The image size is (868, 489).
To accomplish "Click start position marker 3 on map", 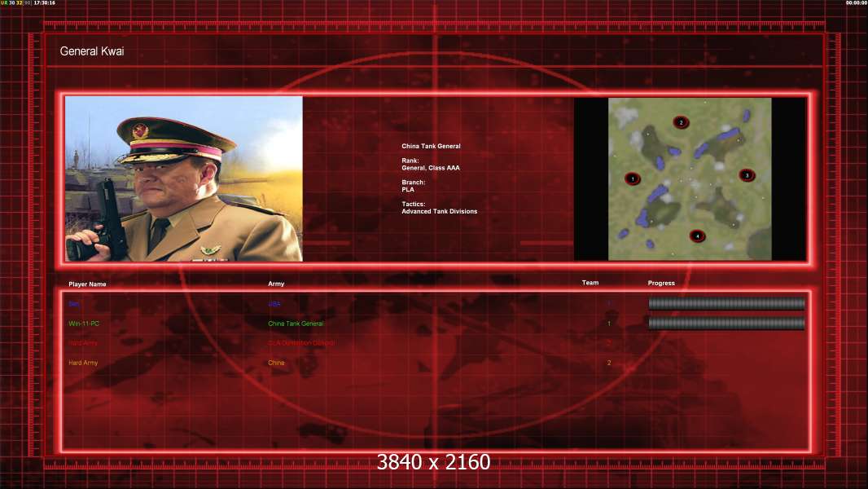I will pos(747,175).
